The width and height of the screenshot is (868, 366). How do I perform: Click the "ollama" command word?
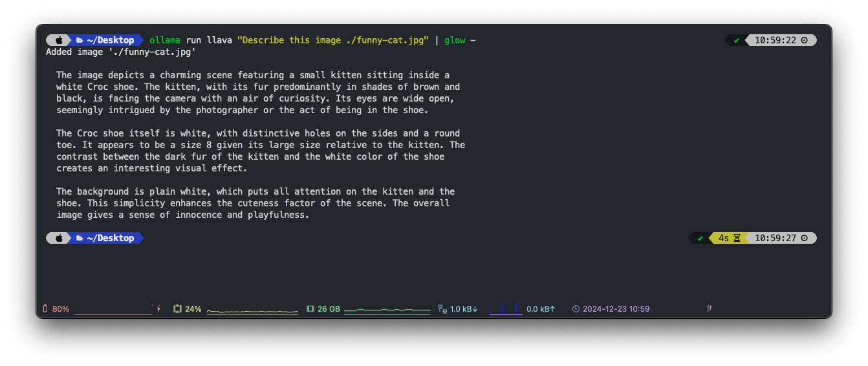tap(165, 40)
